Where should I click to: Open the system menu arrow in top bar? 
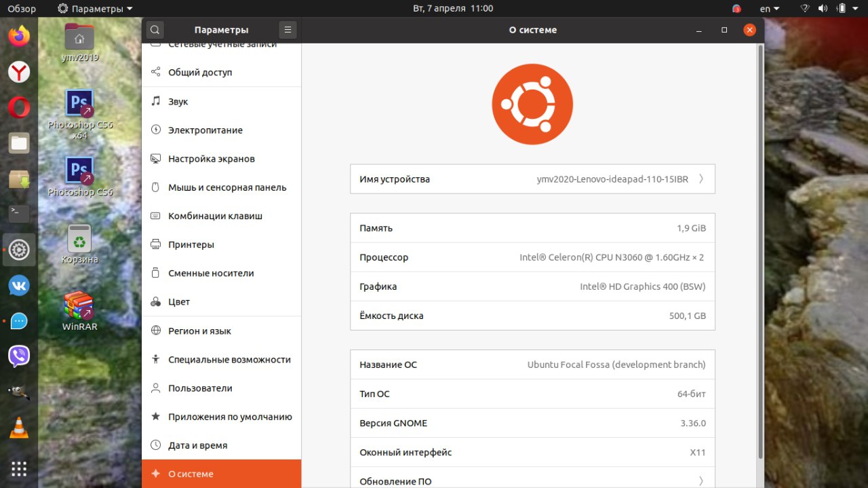point(856,9)
